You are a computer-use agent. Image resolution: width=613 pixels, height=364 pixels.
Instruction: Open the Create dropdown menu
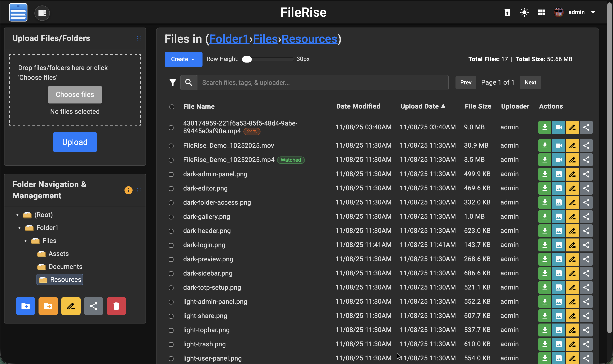click(183, 59)
